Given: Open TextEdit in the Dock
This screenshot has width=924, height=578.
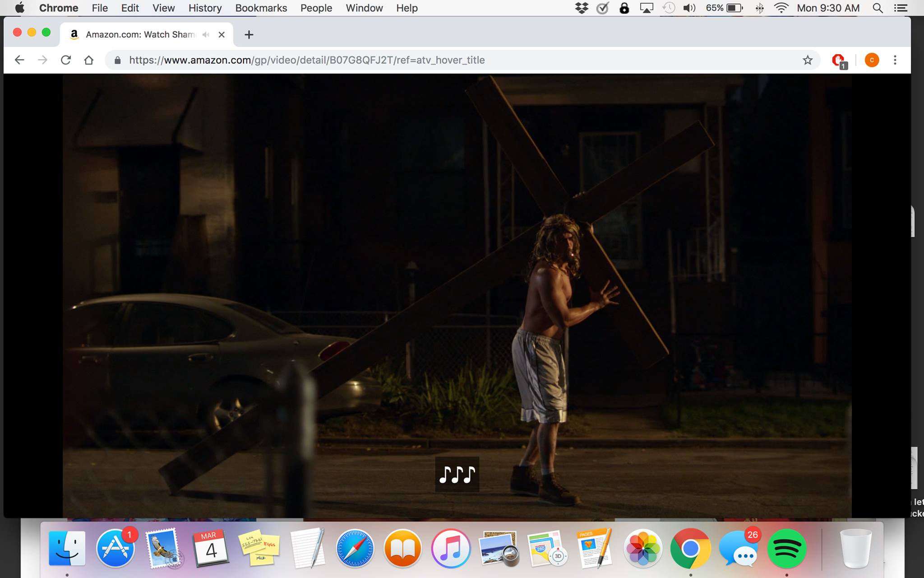Looking at the screenshot, I should (x=307, y=548).
